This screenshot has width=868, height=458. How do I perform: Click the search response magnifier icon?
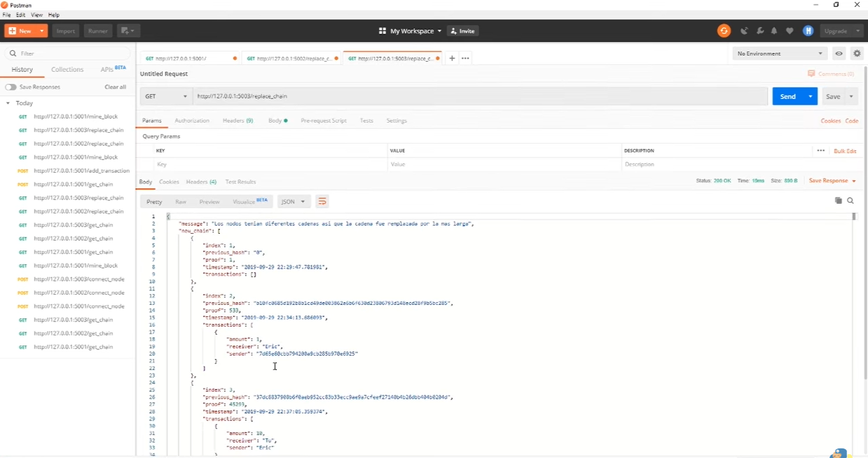click(x=851, y=201)
